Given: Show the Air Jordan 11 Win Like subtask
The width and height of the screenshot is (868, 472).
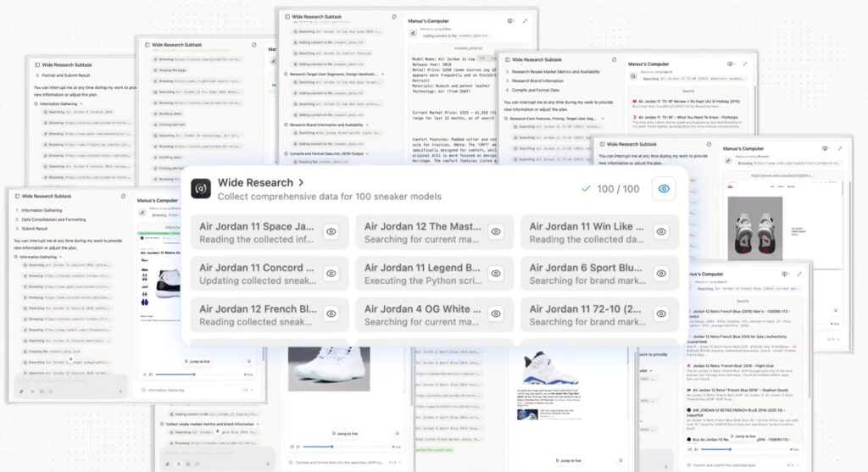Looking at the screenshot, I should pyautogui.click(x=661, y=232).
